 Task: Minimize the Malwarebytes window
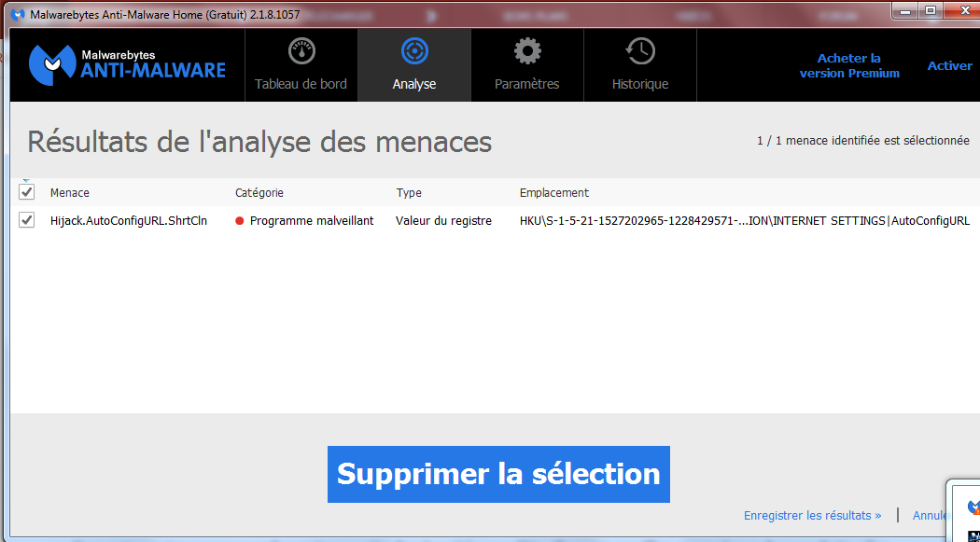point(905,10)
